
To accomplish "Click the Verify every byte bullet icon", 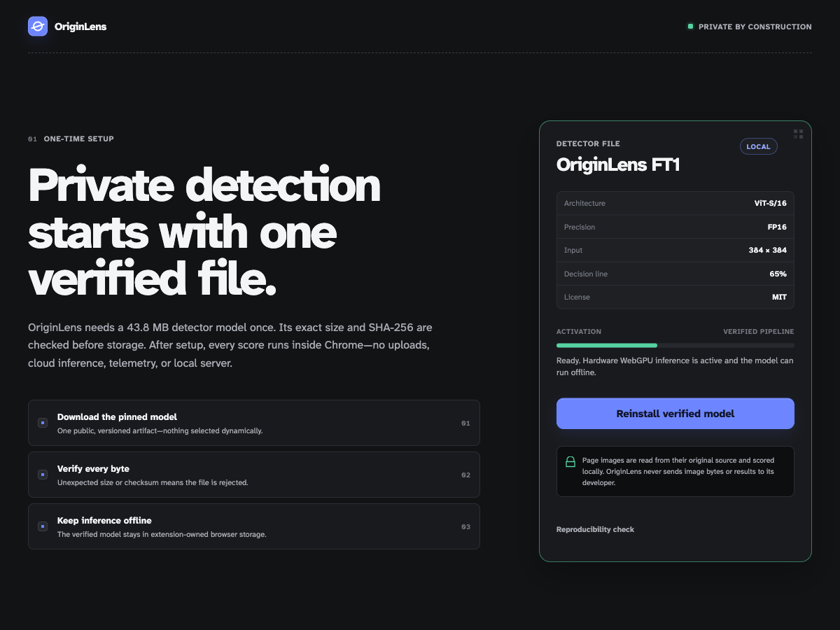I will [x=43, y=475].
